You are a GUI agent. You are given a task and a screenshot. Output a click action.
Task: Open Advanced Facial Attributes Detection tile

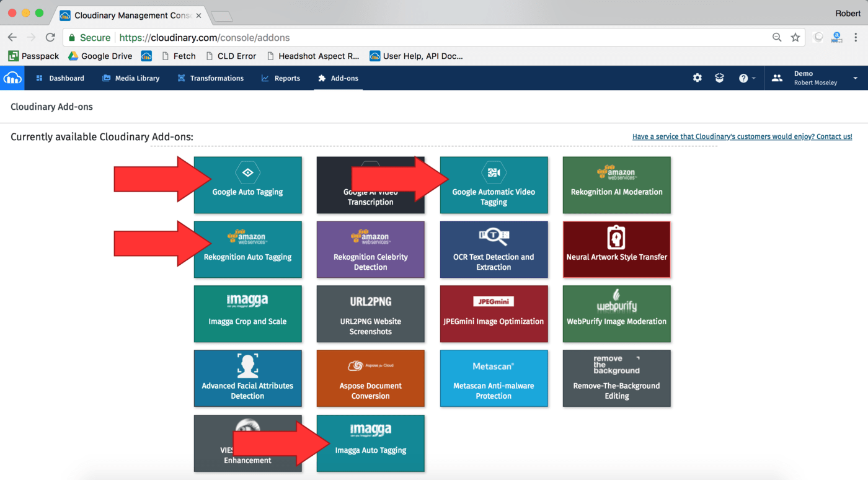coord(248,378)
